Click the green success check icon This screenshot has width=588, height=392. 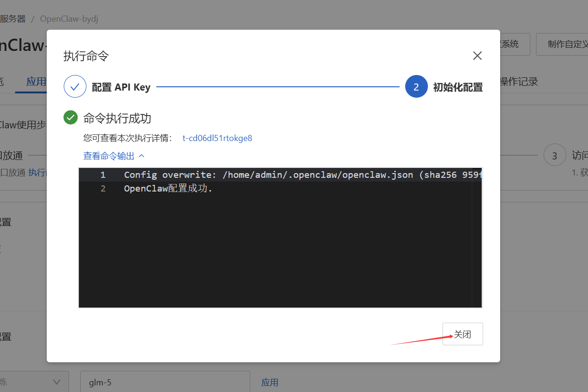(70, 117)
